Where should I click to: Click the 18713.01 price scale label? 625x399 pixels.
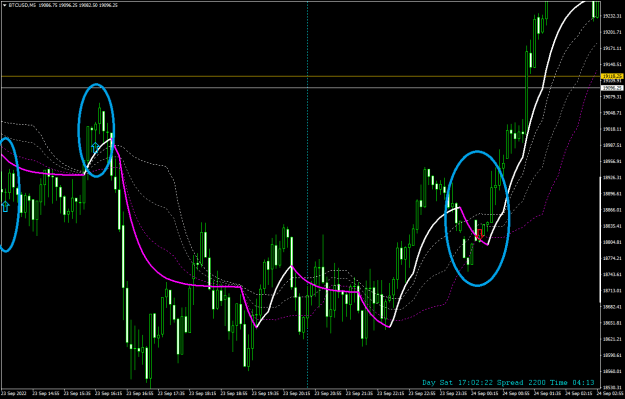pos(612,291)
